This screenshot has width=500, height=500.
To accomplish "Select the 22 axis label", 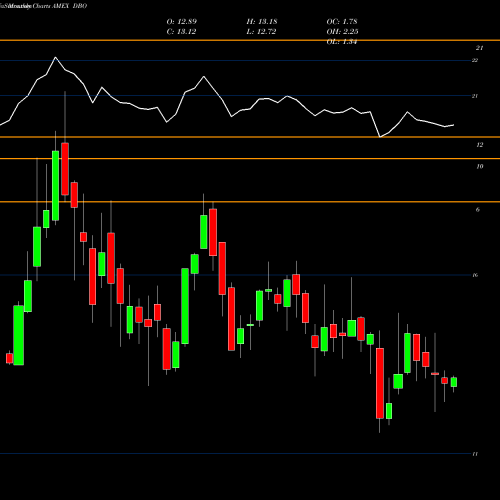I will pyautogui.click(x=475, y=60).
